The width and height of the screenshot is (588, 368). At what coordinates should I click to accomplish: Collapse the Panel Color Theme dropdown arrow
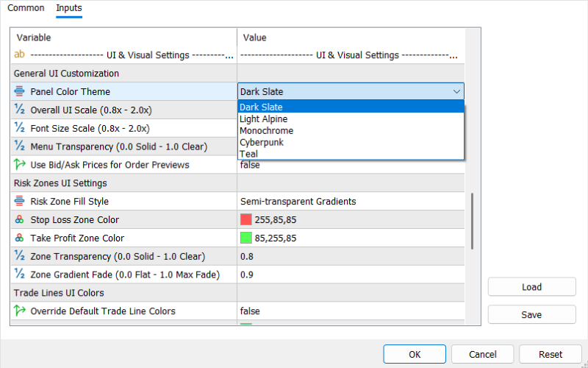(x=456, y=91)
